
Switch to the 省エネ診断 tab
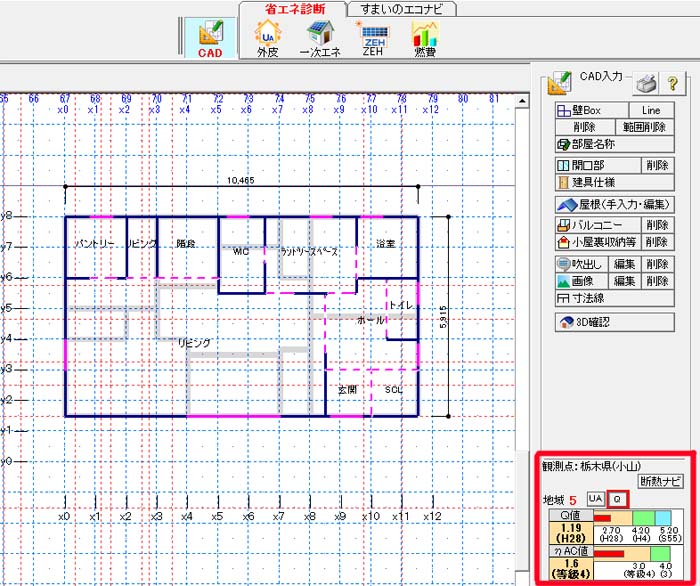coord(295,9)
